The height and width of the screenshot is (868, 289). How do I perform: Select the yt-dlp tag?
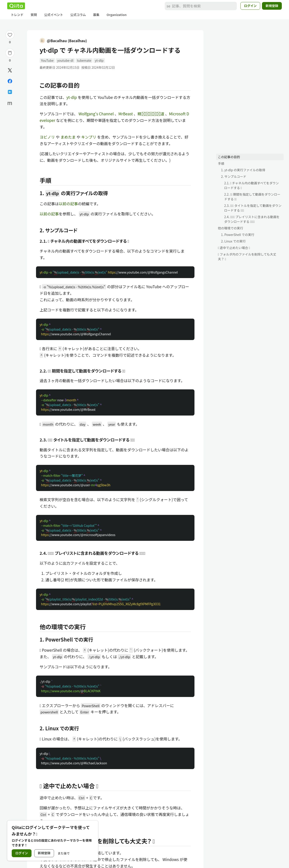(99, 61)
